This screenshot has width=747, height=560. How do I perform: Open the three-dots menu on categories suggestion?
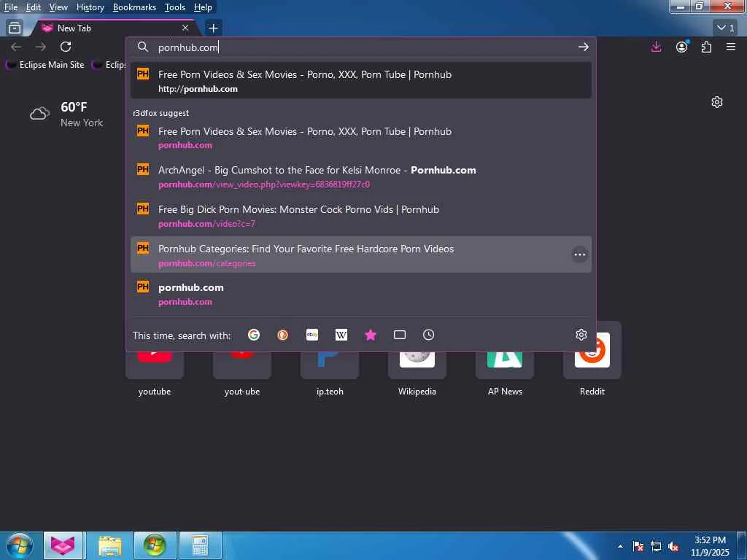click(580, 254)
